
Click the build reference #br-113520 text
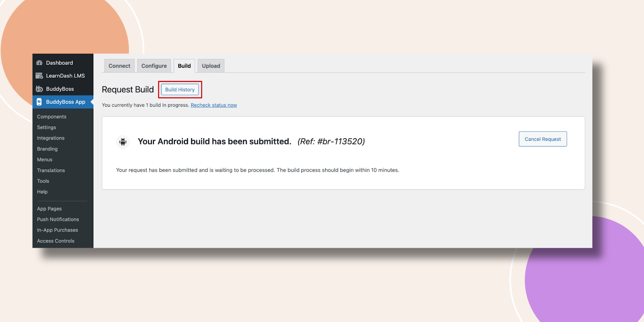[x=331, y=142]
